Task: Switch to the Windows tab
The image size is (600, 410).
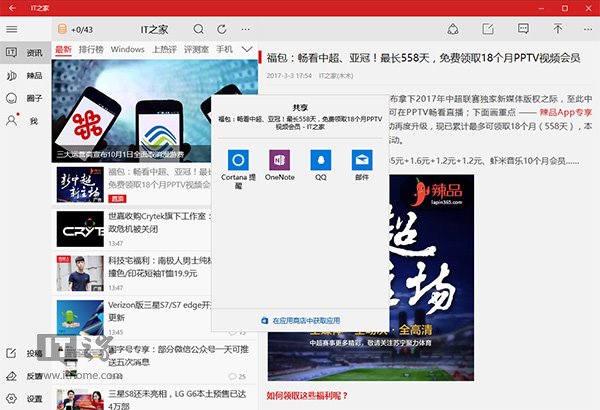Action: [x=127, y=49]
